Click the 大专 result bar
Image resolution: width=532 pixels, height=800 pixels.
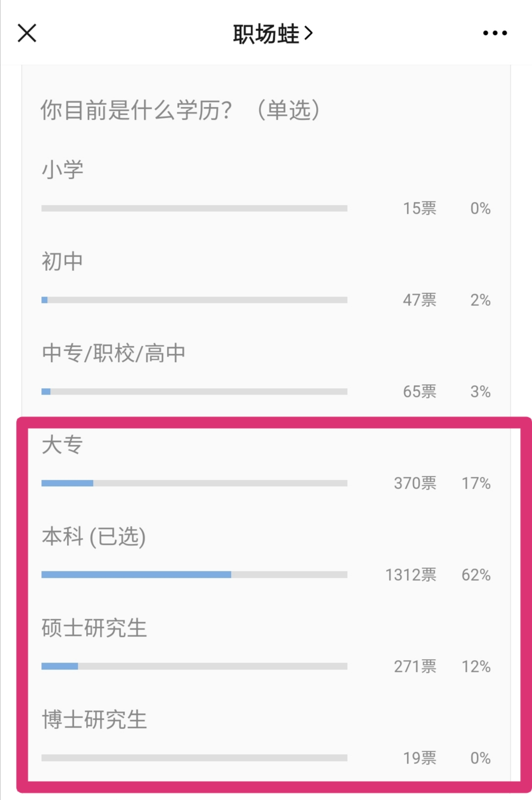pos(194,483)
